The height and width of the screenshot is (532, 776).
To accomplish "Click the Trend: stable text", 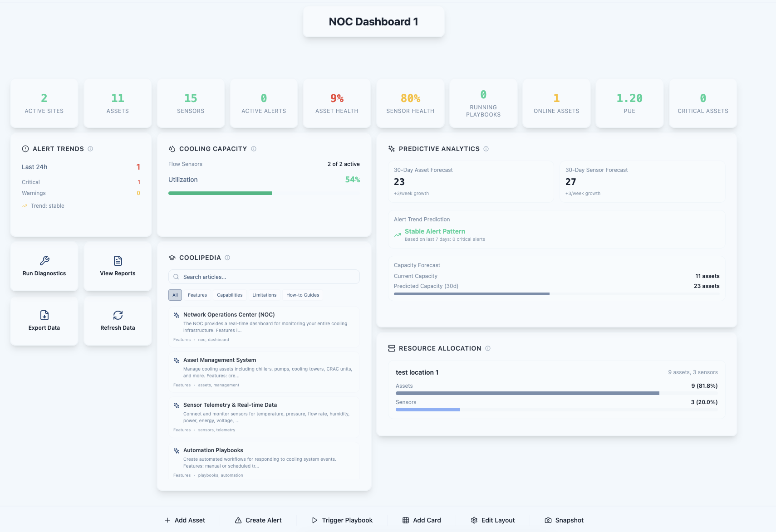I will click(x=48, y=206).
